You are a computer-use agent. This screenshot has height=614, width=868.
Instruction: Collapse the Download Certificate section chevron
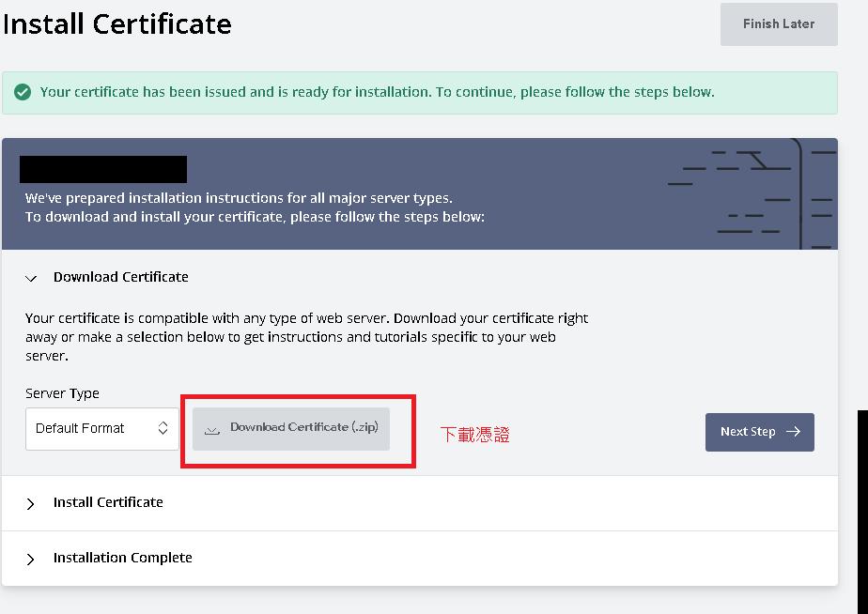tap(31, 278)
